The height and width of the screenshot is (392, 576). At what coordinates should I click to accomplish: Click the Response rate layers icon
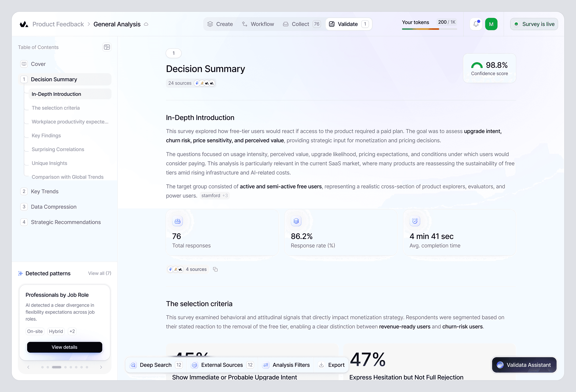296,221
